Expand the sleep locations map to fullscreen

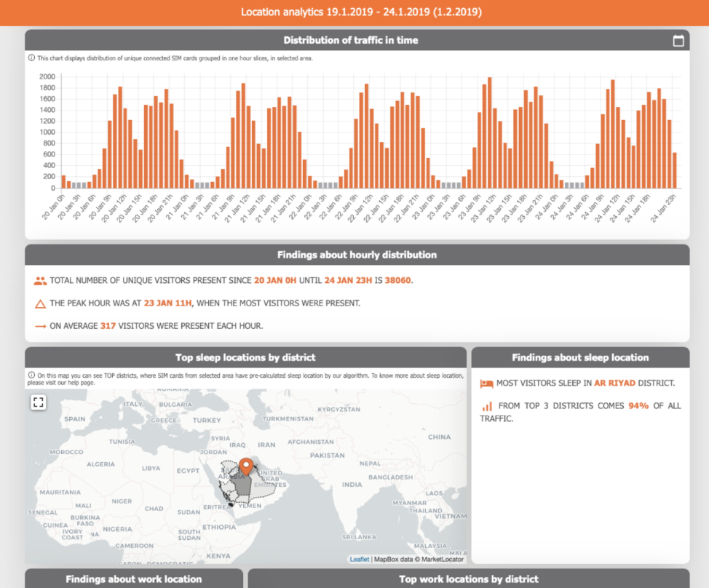coord(38,402)
